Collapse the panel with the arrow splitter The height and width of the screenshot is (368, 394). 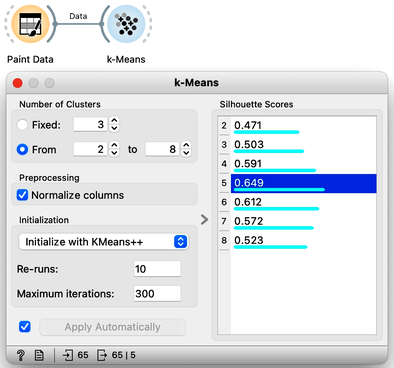(x=205, y=219)
